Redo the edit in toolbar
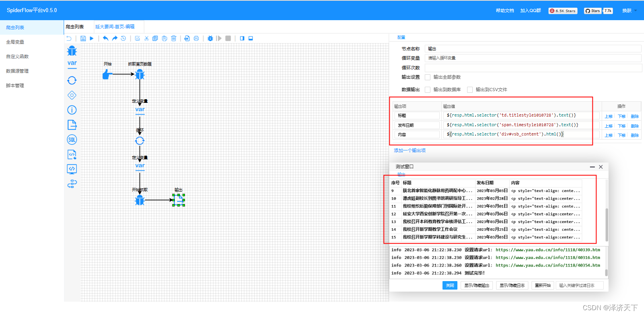The height and width of the screenshot is (315, 644). 114,38
